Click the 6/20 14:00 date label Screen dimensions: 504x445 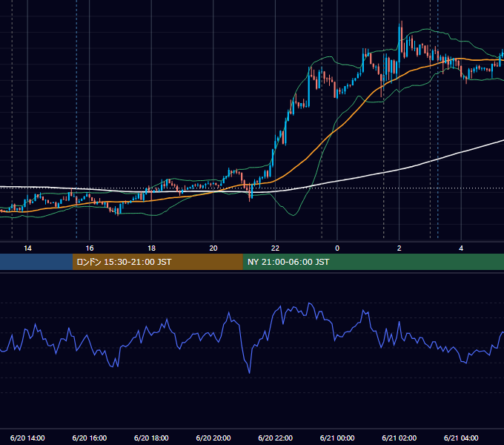[x=27, y=438]
